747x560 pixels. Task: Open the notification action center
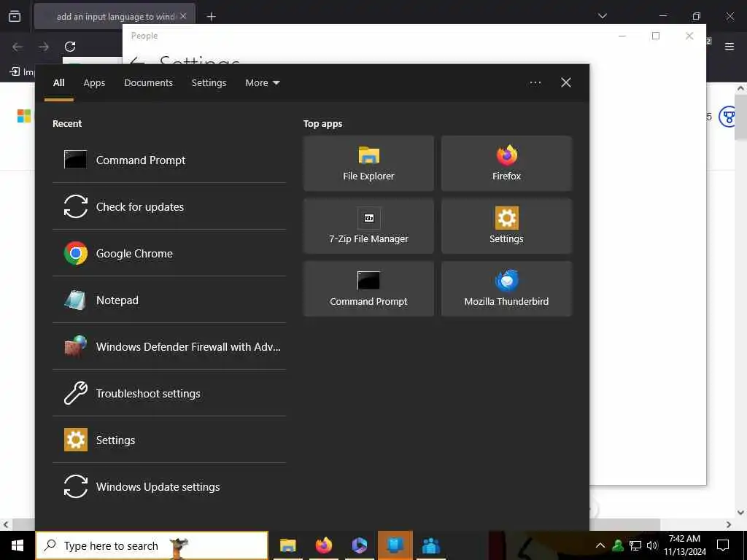[x=723, y=545]
